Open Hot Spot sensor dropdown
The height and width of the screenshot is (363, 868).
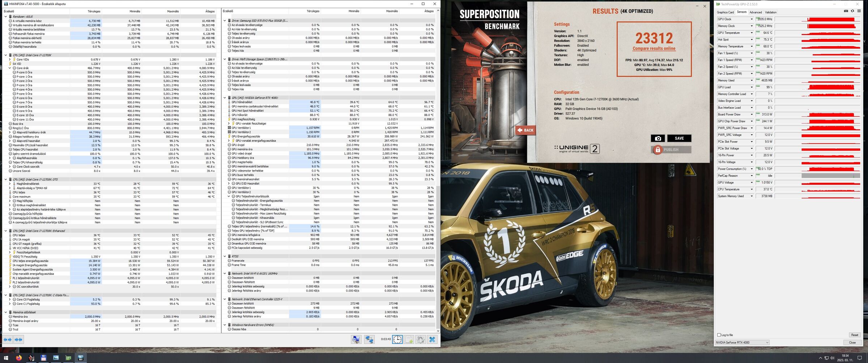pos(752,40)
